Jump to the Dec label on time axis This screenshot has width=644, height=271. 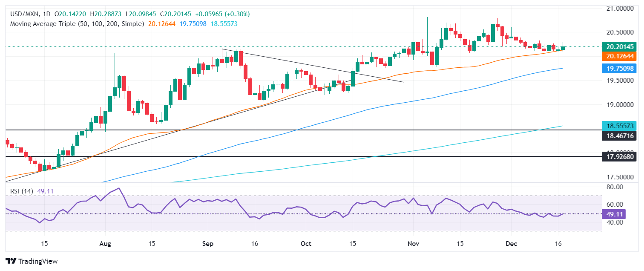(511, 243)
